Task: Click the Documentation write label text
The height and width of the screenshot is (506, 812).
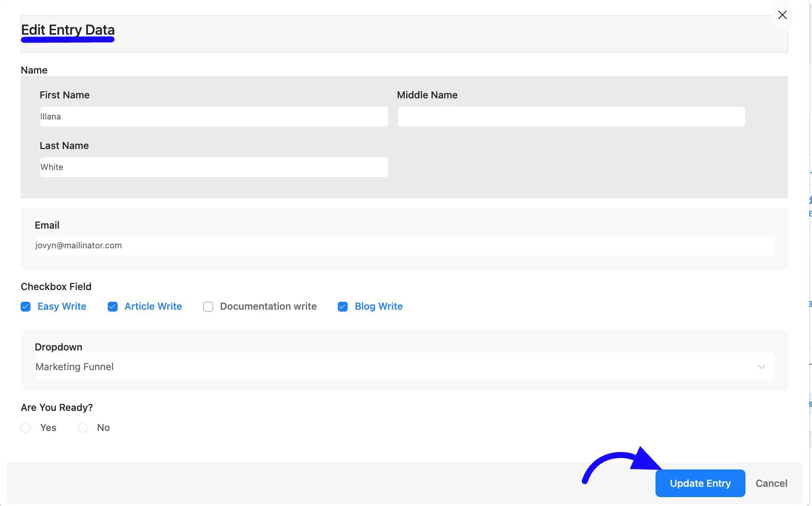Action: (268, 306)
